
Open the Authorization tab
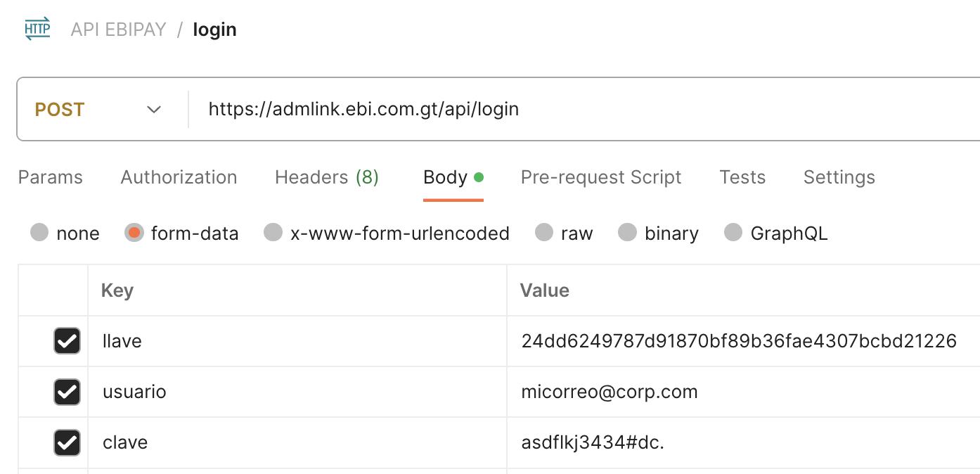click(x=179, y=177)
